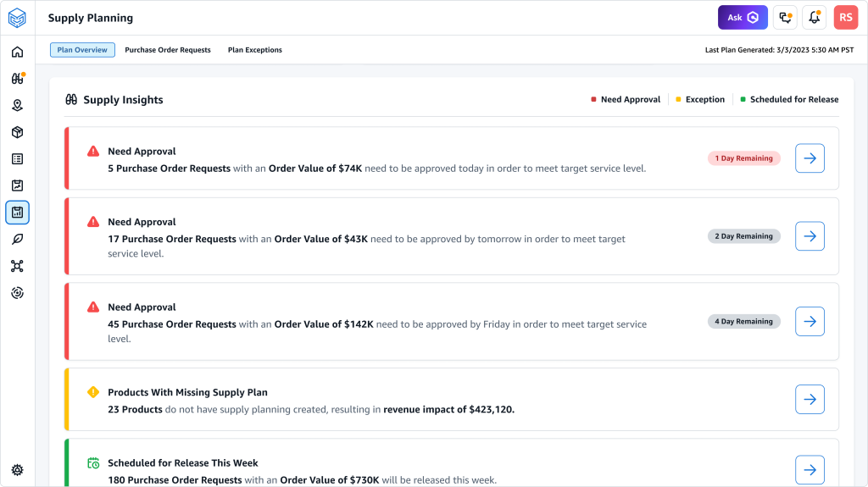The image size is (868, 487).
Task: Click 'Order Value of $142K' text
Action: (324, 324)
